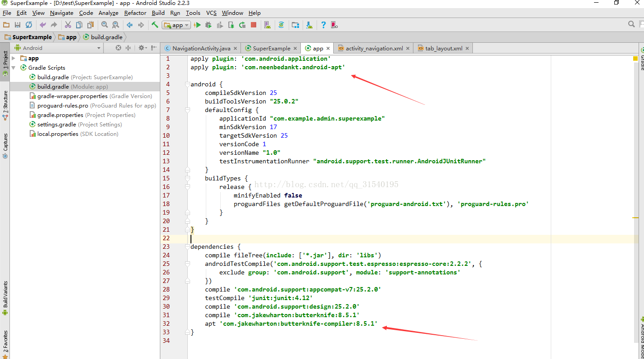Click Collapse All icon in Project panel
644x359 pixels.
(128, 48)
